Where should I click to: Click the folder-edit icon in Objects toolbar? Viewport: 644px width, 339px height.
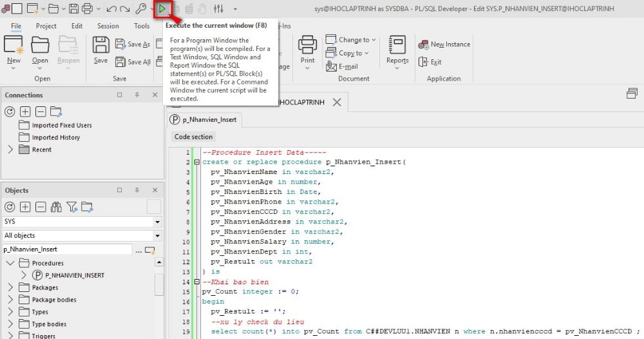point(87,207)
